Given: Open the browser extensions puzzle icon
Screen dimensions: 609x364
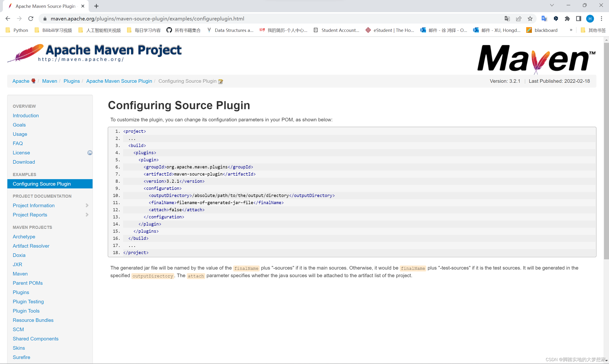Looking at the screenshot, I should 567,19.
